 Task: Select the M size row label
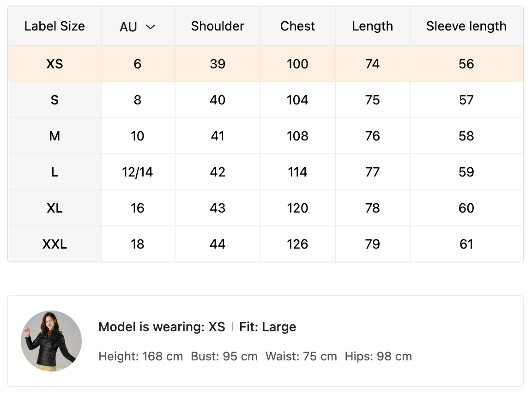pyautogui.click(x=54, y=136)
